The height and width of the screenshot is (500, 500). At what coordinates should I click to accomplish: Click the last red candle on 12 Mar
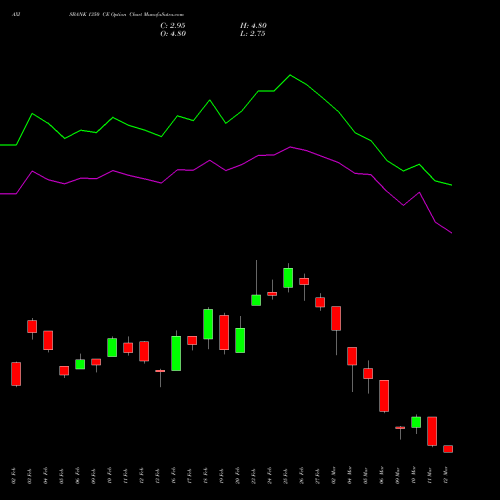point(448,449)
